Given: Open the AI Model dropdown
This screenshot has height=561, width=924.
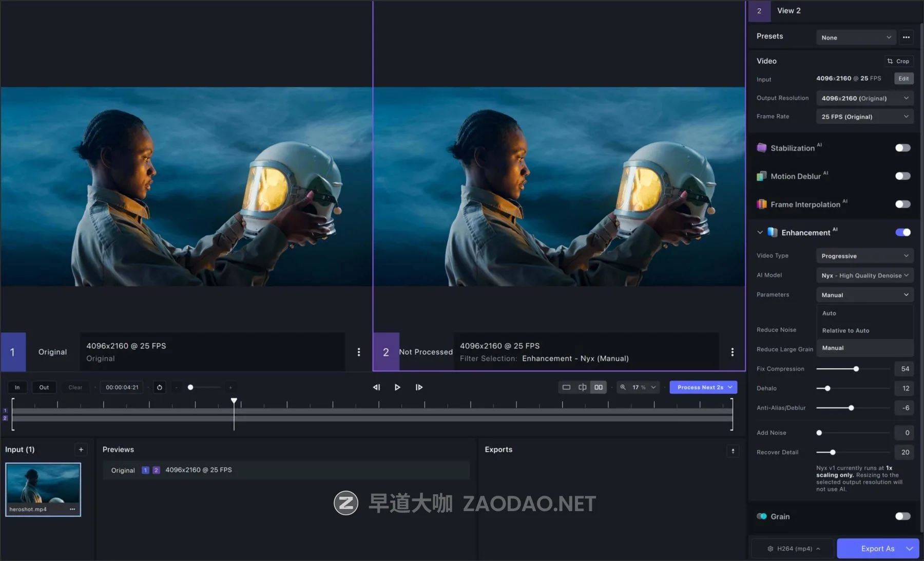Looking at the screenshot, I should point(864,275).
